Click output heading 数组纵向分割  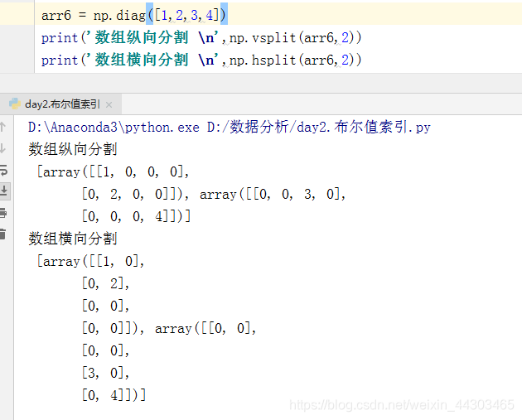pos(73,149)
